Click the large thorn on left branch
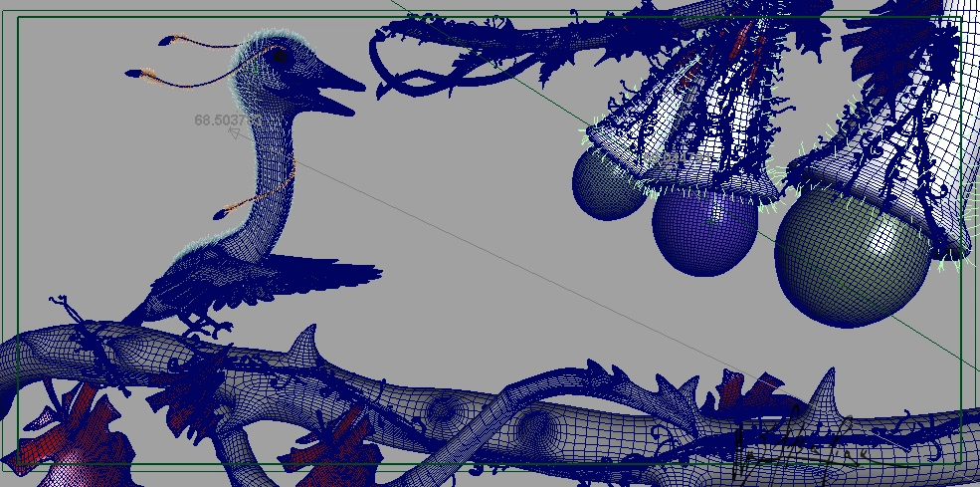 [x=304, y=345]
